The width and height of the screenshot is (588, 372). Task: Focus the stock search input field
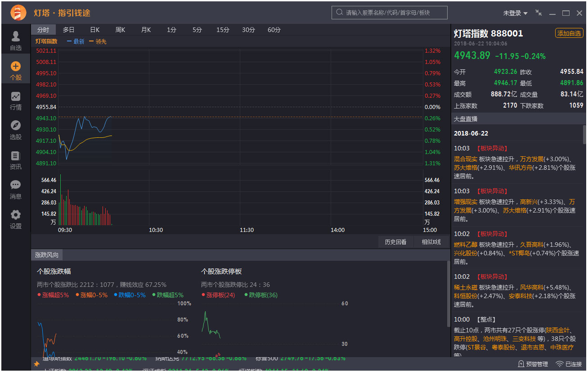click(x=390, y=13)
